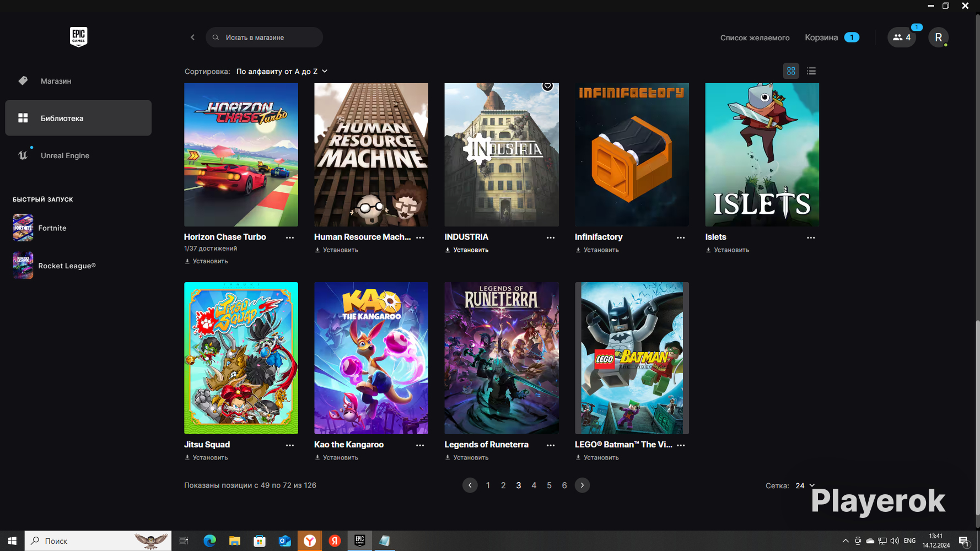Toggle the favorite heart on INDUSTRIA
Screen dimensions: 980x551
coord(547,85)
